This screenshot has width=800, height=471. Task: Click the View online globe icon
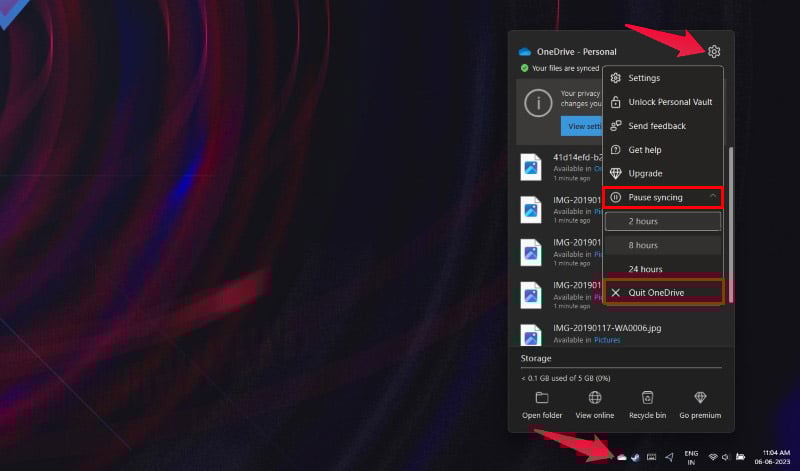[x=595, y=398]
